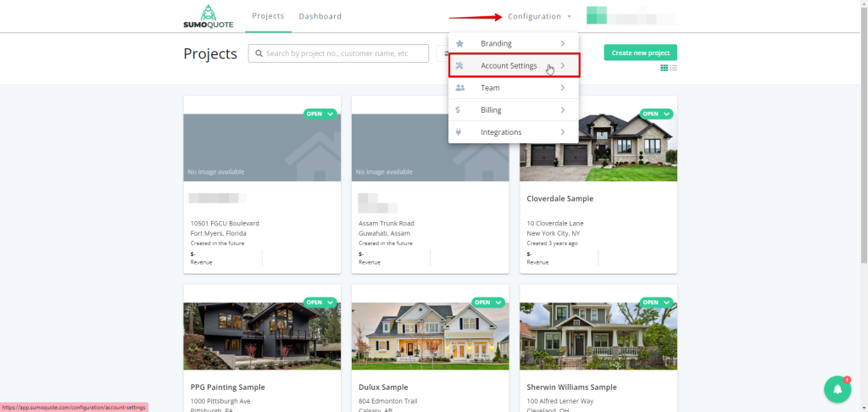Open the OPEN status dropdown on Dulux Sample
The image size is (868, 412).
489,302
